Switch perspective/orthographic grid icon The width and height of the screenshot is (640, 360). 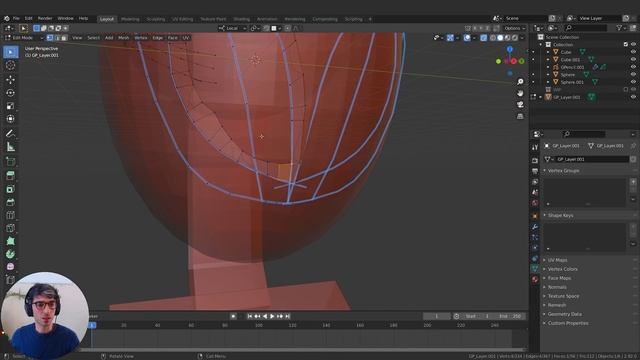520,116
